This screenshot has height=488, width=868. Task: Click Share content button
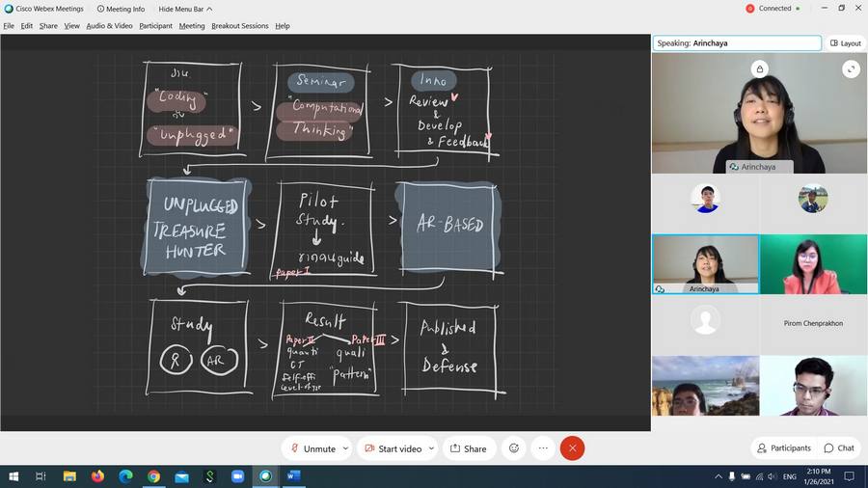(468, 448)
